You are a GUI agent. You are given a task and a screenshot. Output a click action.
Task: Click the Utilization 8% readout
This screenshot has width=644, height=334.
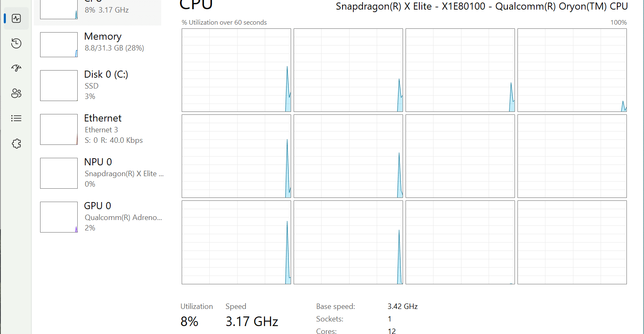coord(197,315)
